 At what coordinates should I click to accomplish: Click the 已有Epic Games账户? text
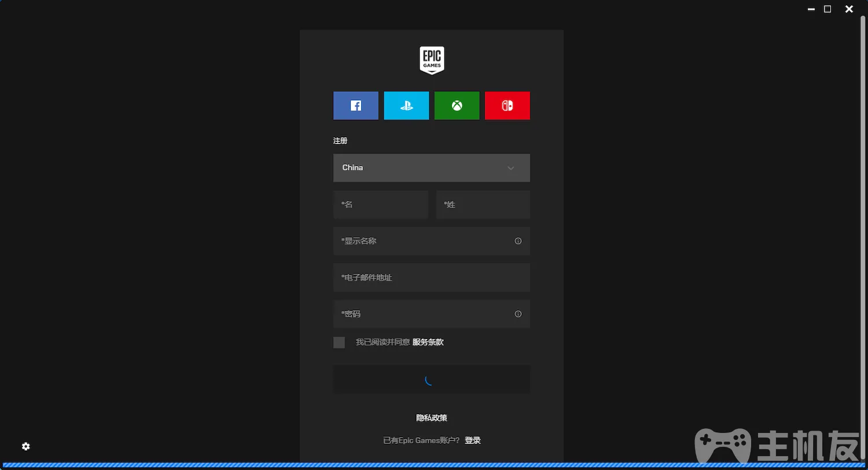pos(421,440)
